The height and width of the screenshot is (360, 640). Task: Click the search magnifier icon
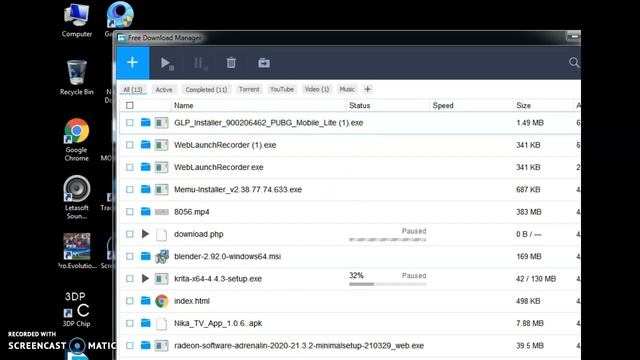[x=574, y=62]
